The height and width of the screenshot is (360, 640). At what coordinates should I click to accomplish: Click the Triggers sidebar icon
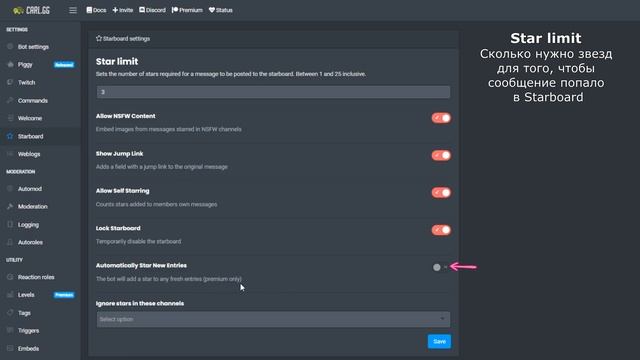10,331
